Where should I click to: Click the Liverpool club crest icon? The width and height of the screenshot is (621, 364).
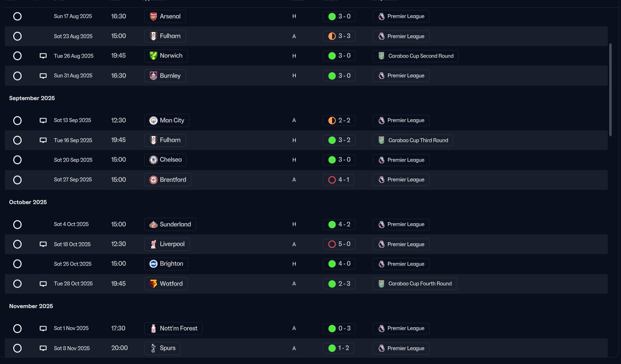[x=153, y=244]
